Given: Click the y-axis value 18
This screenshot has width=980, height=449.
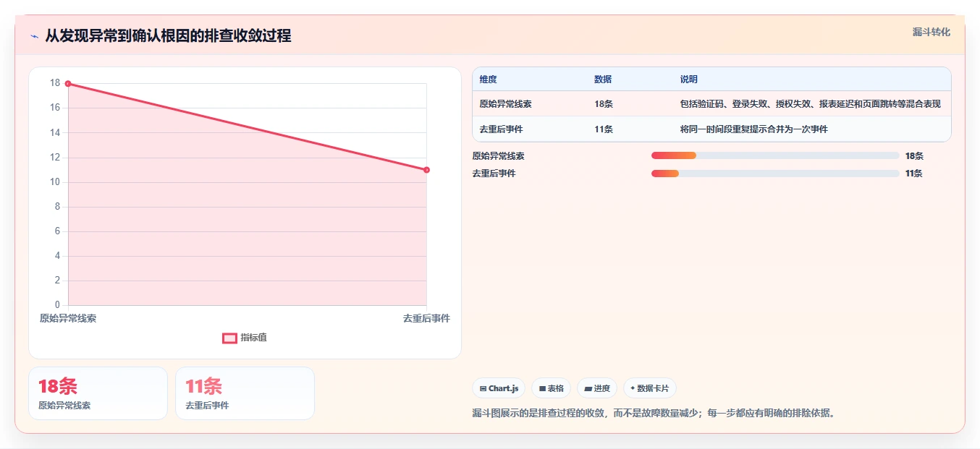Looking at the screenshot, I should (x=55, y=83).
